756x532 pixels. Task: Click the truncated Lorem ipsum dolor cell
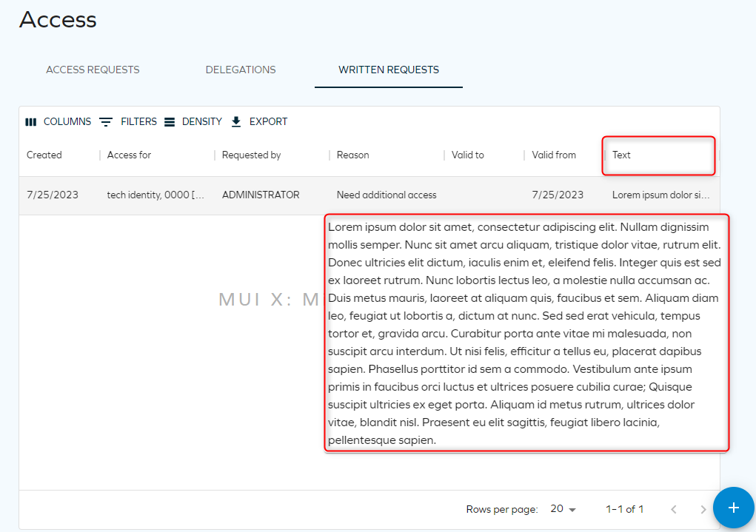click(661, 195)
